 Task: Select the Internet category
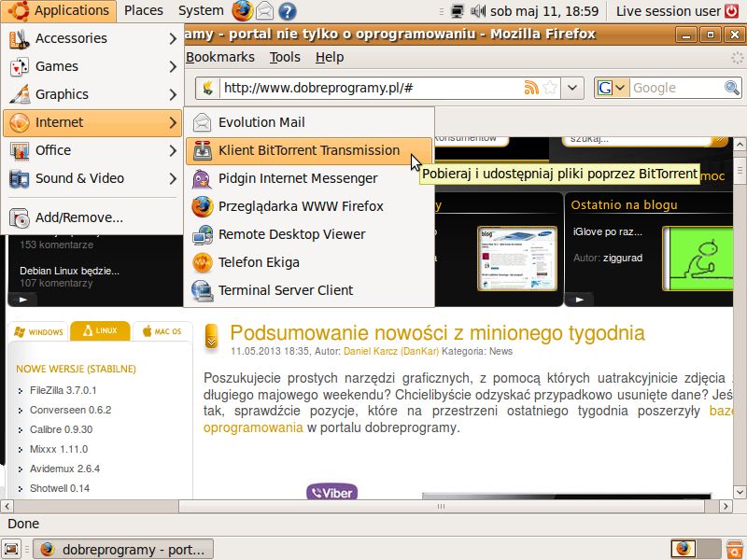coord(92,123)
